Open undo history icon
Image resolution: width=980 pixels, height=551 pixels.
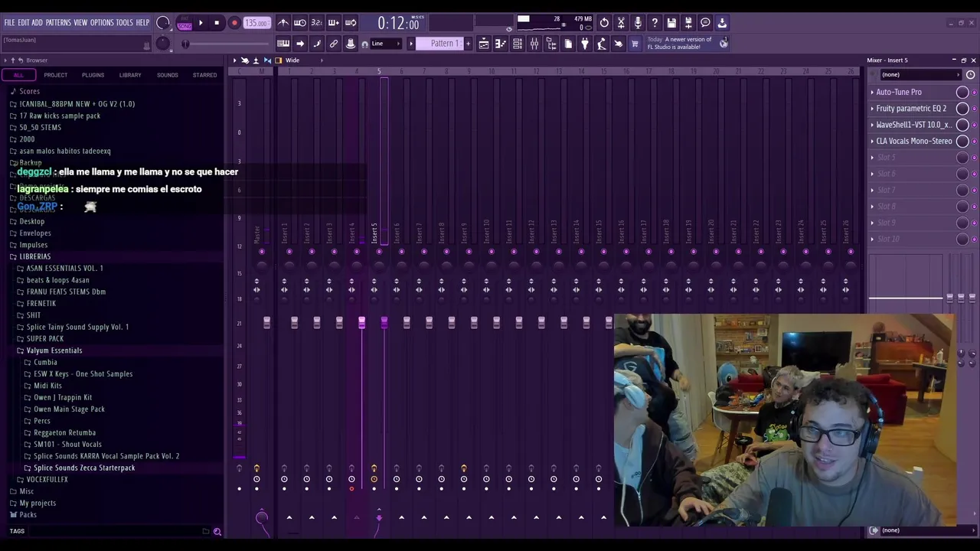pyautogui.click(x=604, y=23)
